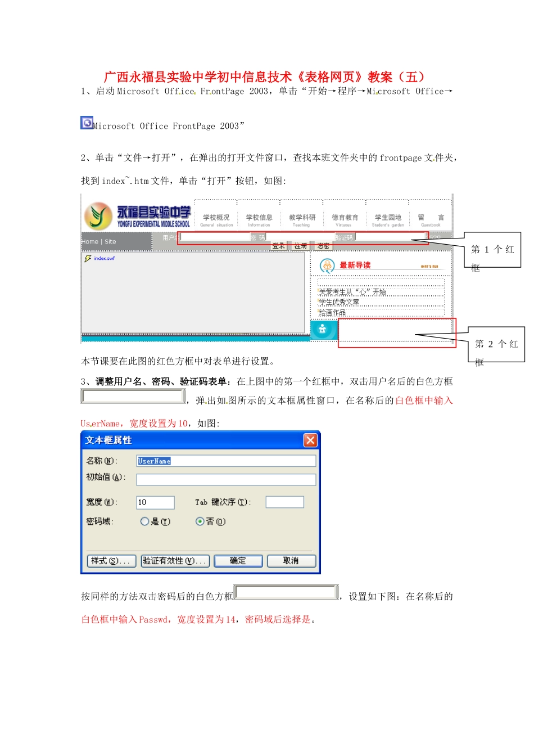534x756 pixels.
Task: Click the 永福县实验中学 school name banner
Action: point(153,216)
